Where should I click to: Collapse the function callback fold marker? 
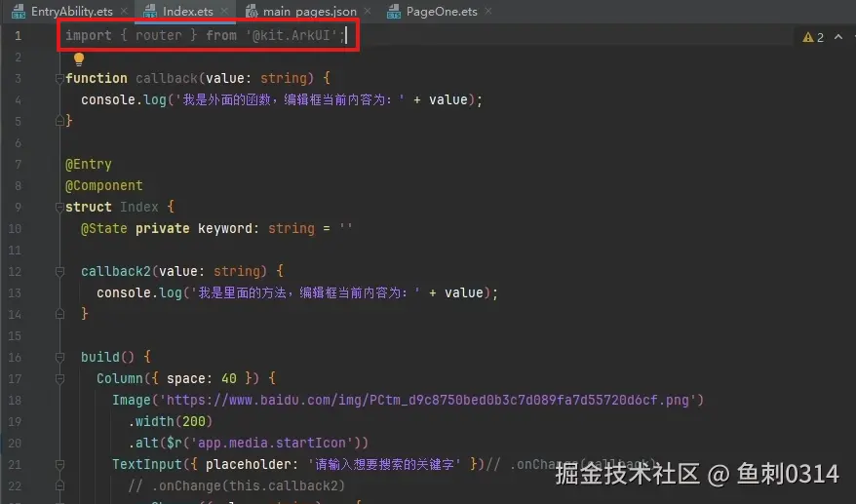pos(59,79)
